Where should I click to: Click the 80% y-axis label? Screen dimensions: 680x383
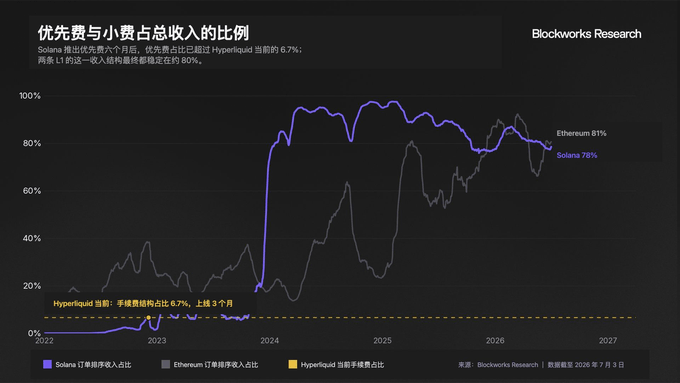[x=32, y=143]
